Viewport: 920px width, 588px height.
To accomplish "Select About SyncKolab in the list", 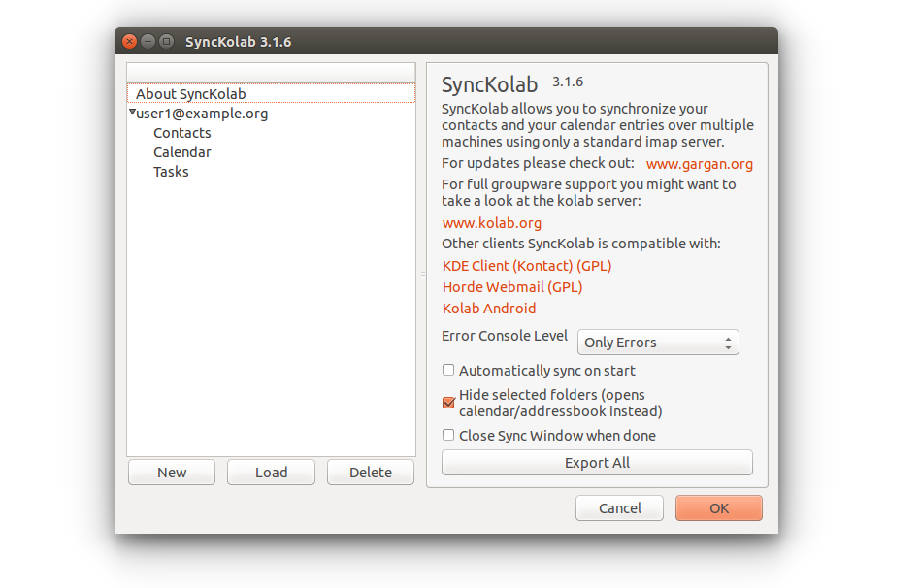I will [x=190, y=94].
